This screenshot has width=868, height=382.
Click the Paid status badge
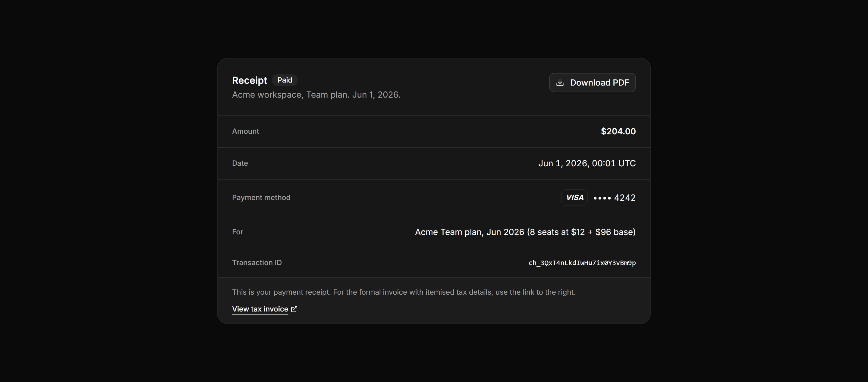(x=285, y=80)
